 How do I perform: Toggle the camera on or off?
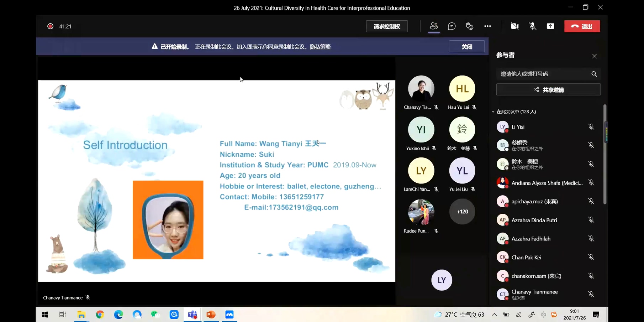pyautogui.click(x=514, y=26)
